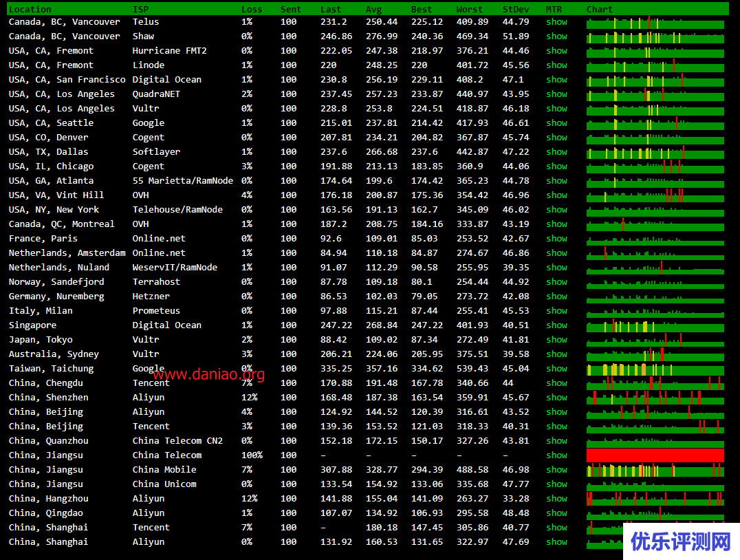Click show in Chicago Cogent row
The height and width of the screenshot is (560, 740).
(x=556, y=166)
